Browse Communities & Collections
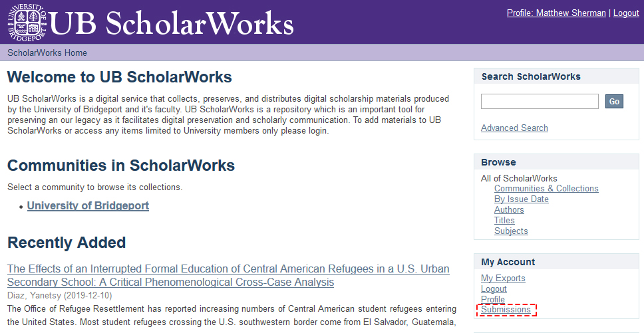 [546, 189]
